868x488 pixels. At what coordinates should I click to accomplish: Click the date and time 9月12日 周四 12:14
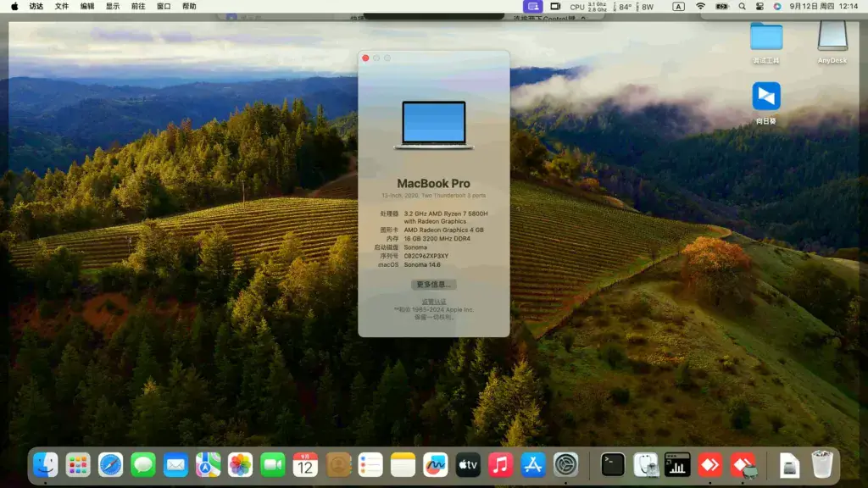(x=824, y=7)
